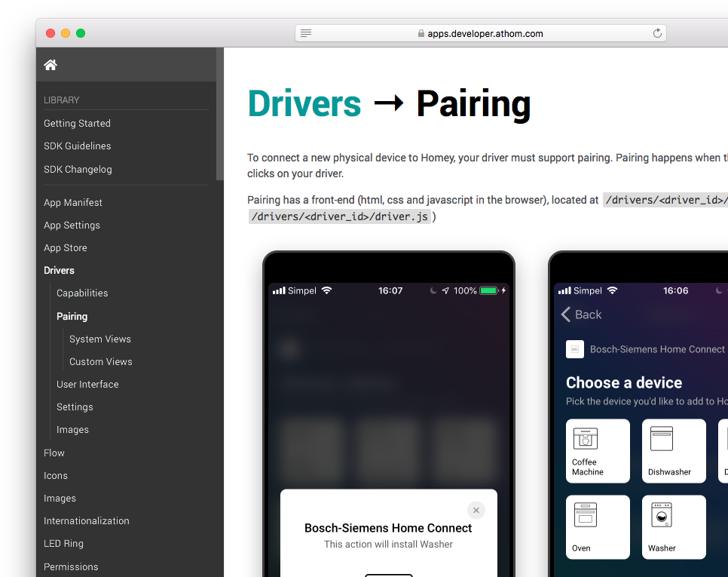Open the Pairing sidebar subsection
The image size is (728, 577).
coord(72,316)
